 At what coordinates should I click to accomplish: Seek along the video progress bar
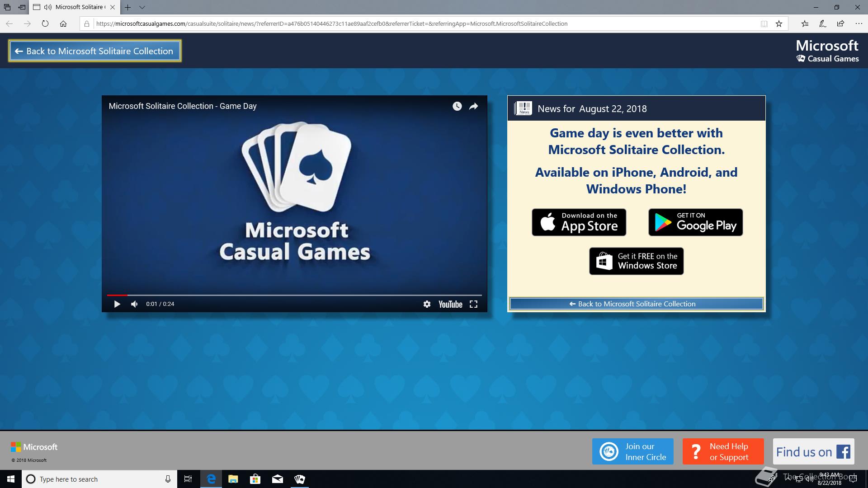(294, 295)
